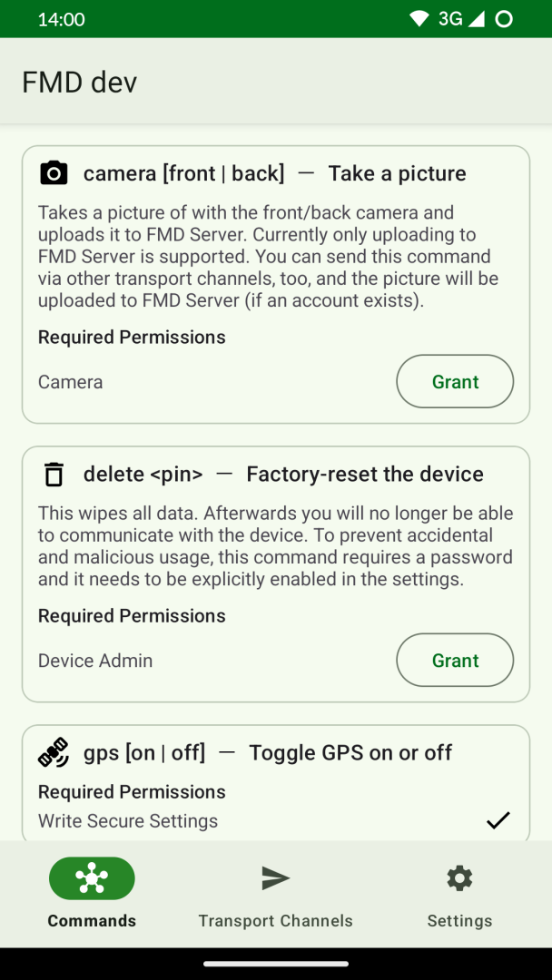Screen dimensions: 552x980
Task: Tap the Wi-Fi status bar icon
Action: click(419, 19)
